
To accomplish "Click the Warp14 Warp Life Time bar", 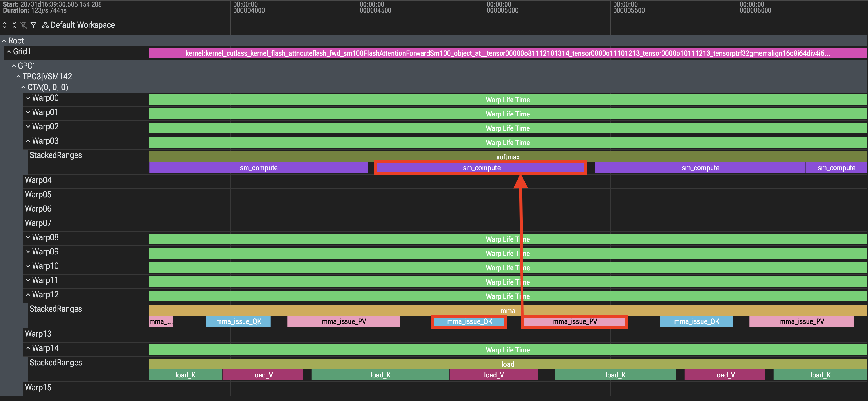I will pyautogui.click(x=508, y=350).
